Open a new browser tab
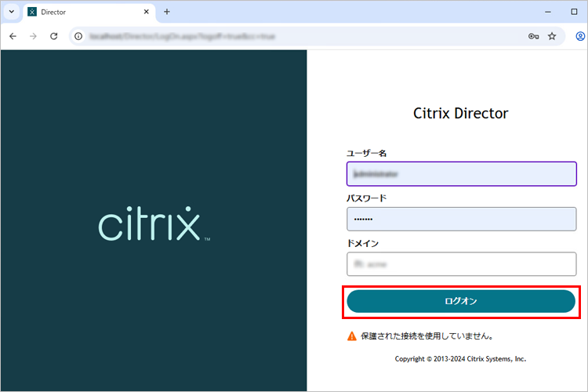Viewport: 588px width, 392px height. (x=166, y=12)
